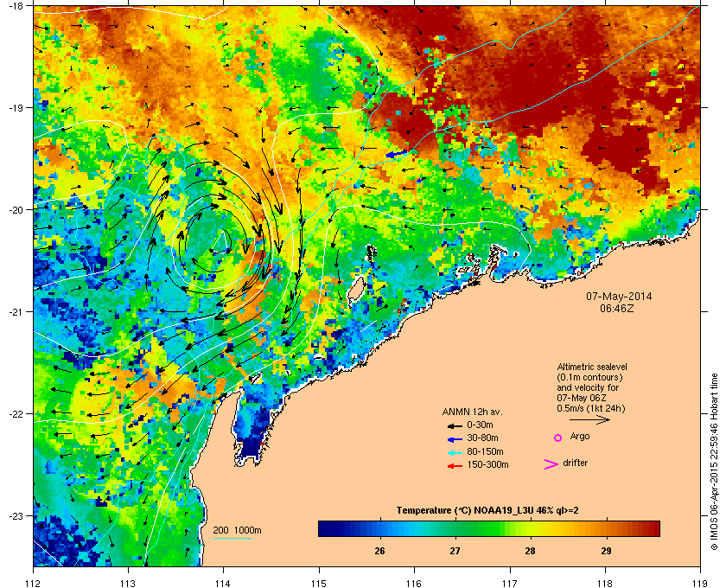Click the '(0.1m contours)' legend text

589,377
